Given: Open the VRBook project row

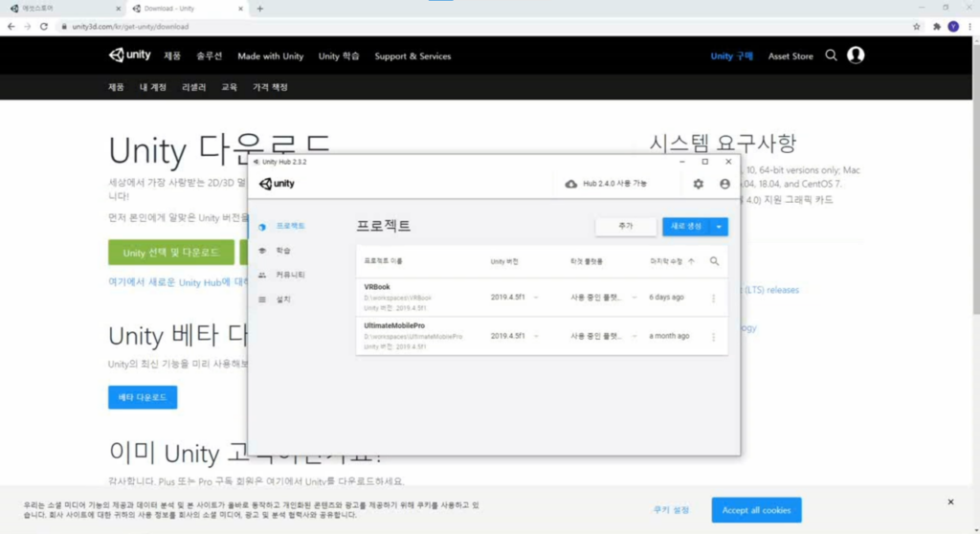Looking at the screenshot, I should (542, 298).
